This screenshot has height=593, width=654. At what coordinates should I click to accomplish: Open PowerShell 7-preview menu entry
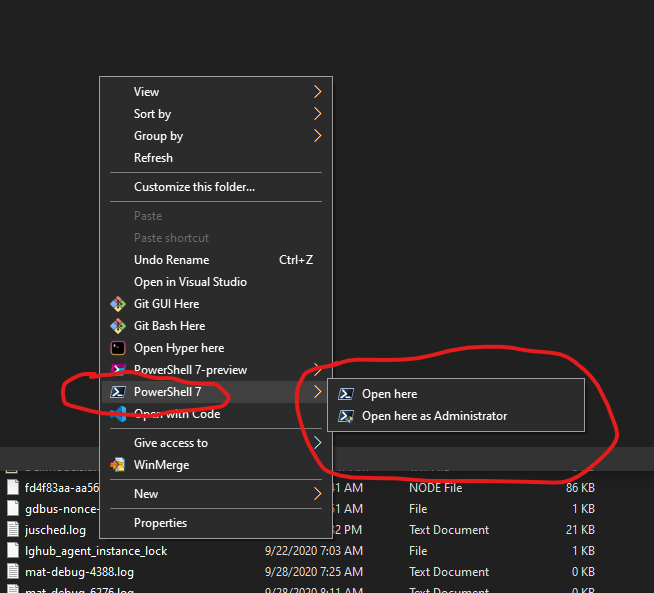click(x=216, y=370)
